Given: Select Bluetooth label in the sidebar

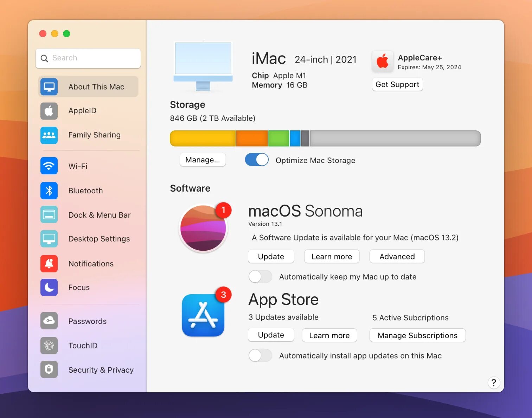Looking at the screenshot, I should point(86,191).
